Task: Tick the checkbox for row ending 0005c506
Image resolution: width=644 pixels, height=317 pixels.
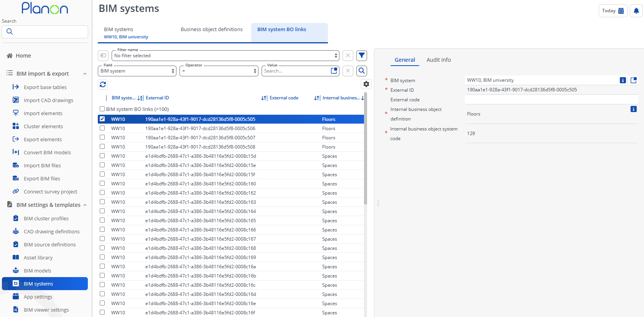Action: (102, 128)
